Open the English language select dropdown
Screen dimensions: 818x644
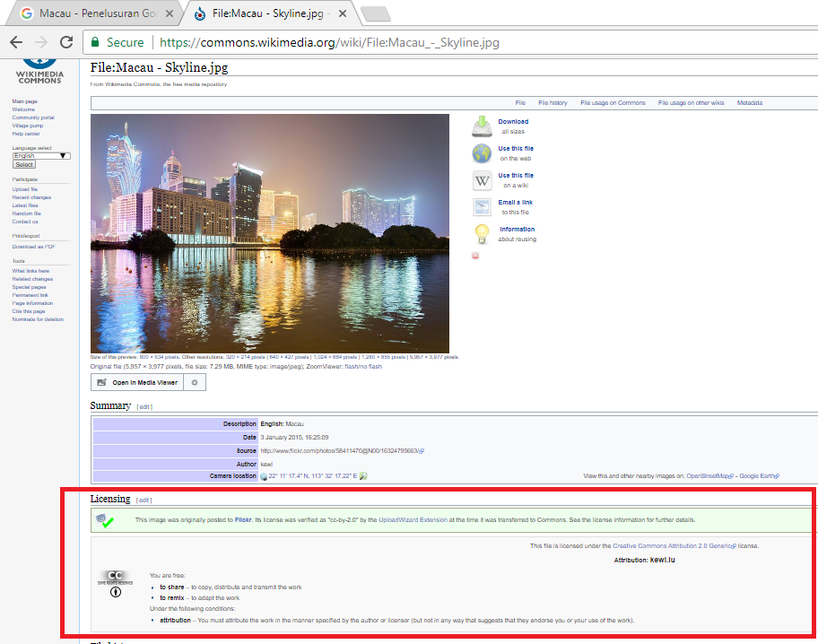point(41,155)
